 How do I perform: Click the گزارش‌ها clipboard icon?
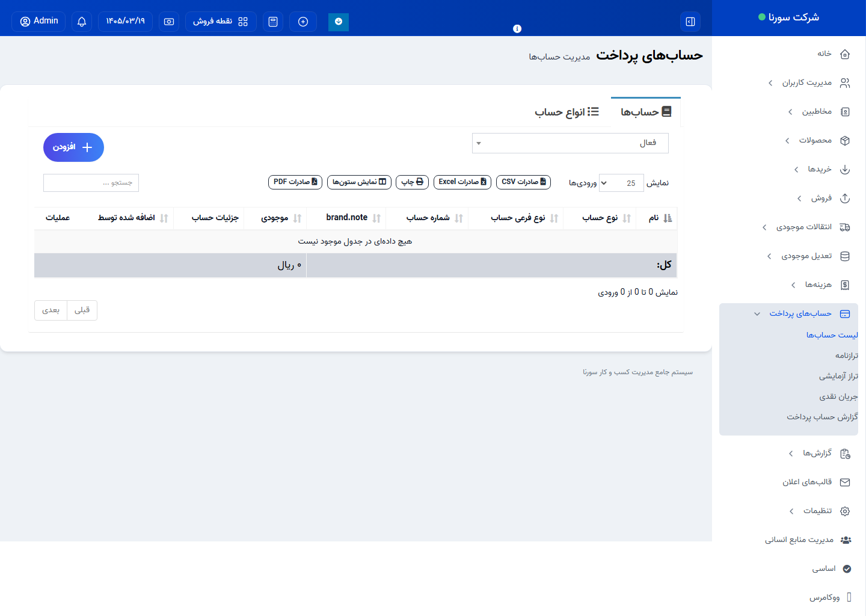coord(845,454)
